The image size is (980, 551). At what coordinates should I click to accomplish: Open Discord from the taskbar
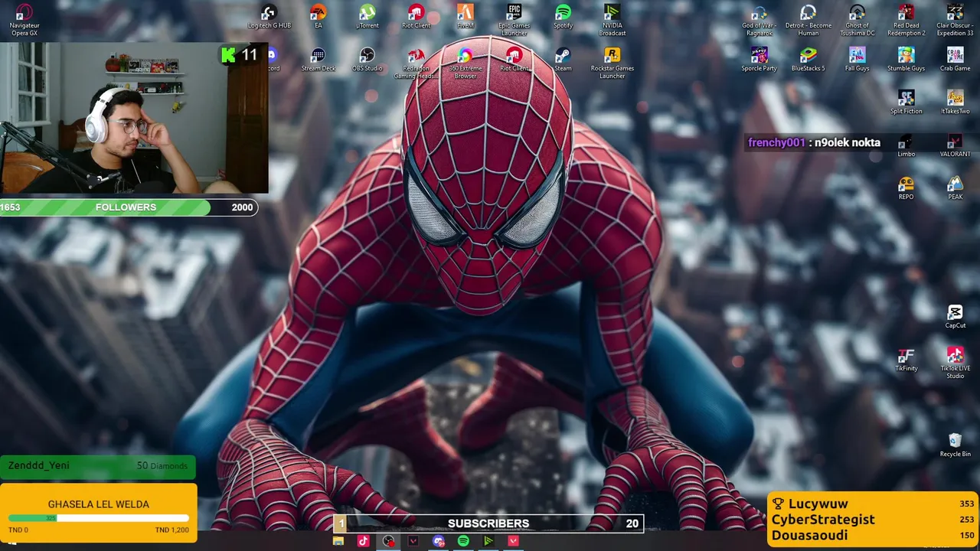(439, 541)
